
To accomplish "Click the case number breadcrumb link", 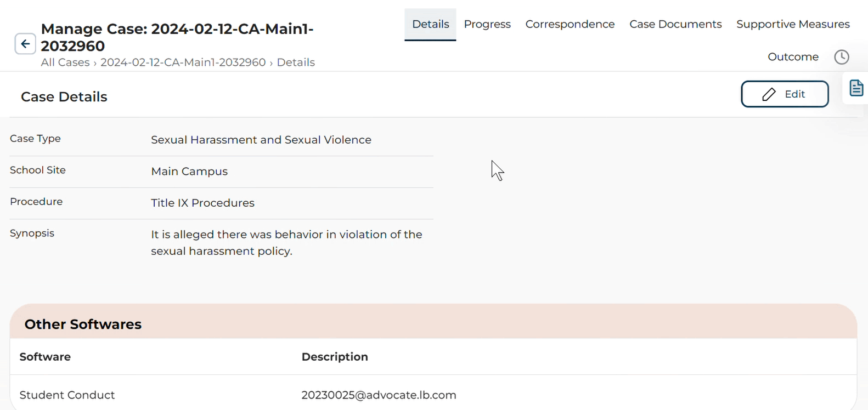I will [183, 62].
